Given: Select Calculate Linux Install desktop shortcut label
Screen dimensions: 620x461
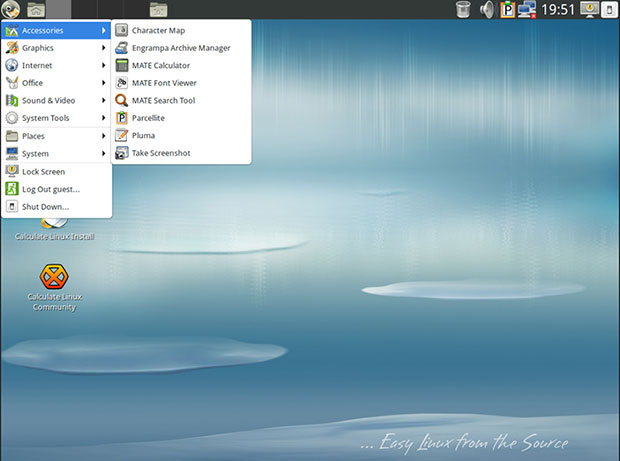Looking at the screenshot, I should (55, 236).
